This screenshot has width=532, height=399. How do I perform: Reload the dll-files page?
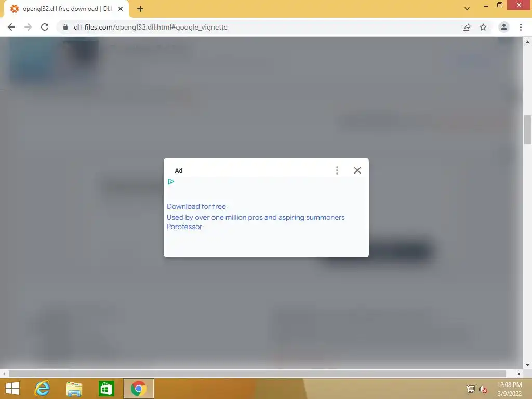(45, 27)
